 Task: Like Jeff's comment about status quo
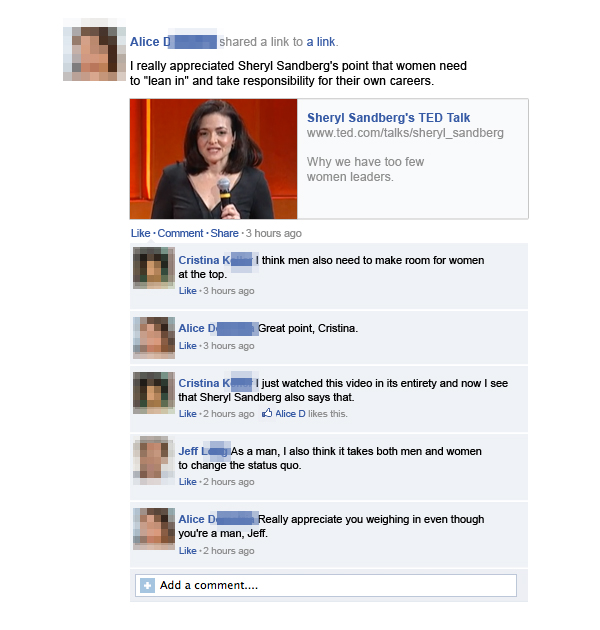tap(188, 481)
